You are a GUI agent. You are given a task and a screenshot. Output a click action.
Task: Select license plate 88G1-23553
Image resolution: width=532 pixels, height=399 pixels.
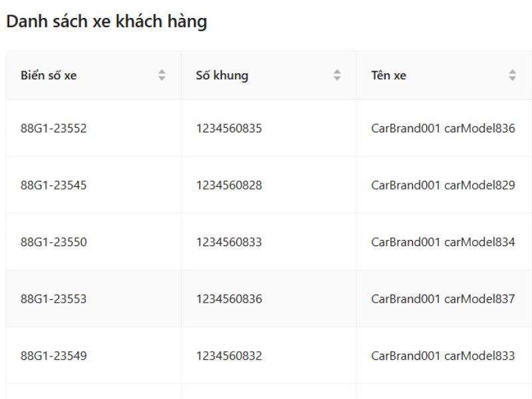tap(54, 299)
